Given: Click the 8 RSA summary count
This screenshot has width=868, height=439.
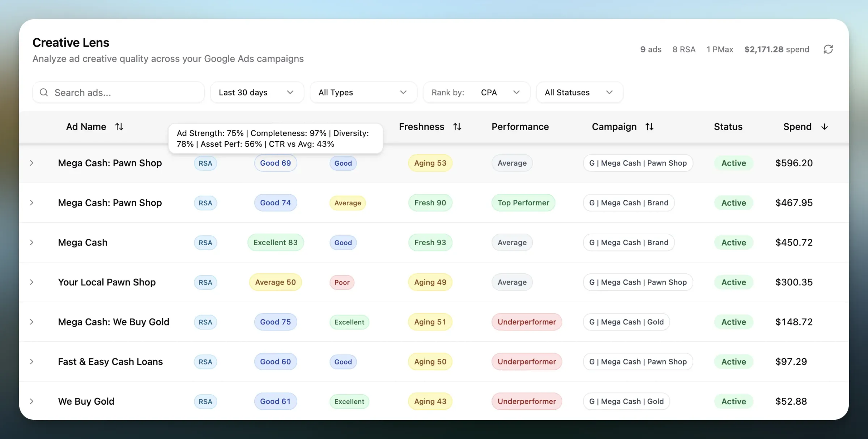Looking at the screenshot, I should [684, 49].
